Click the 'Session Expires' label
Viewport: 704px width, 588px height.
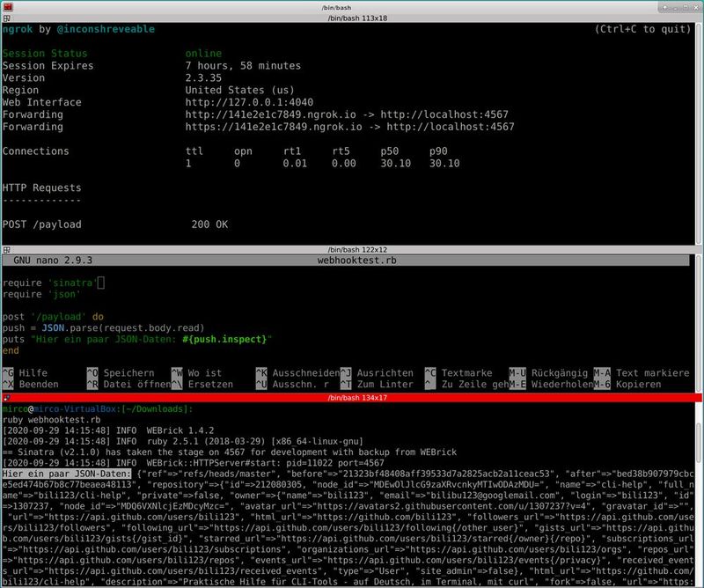pos(48,66)
